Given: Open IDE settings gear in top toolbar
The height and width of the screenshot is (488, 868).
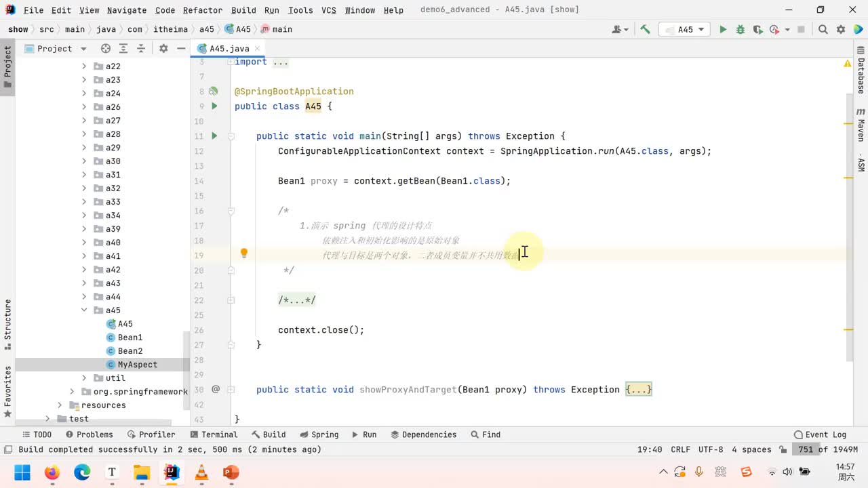Looking at the screenshot, I should (x=841, y=29).
